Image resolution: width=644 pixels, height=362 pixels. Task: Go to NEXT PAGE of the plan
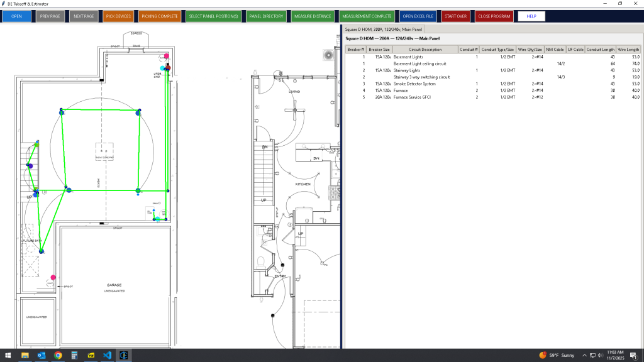click(x=84, y=16)
